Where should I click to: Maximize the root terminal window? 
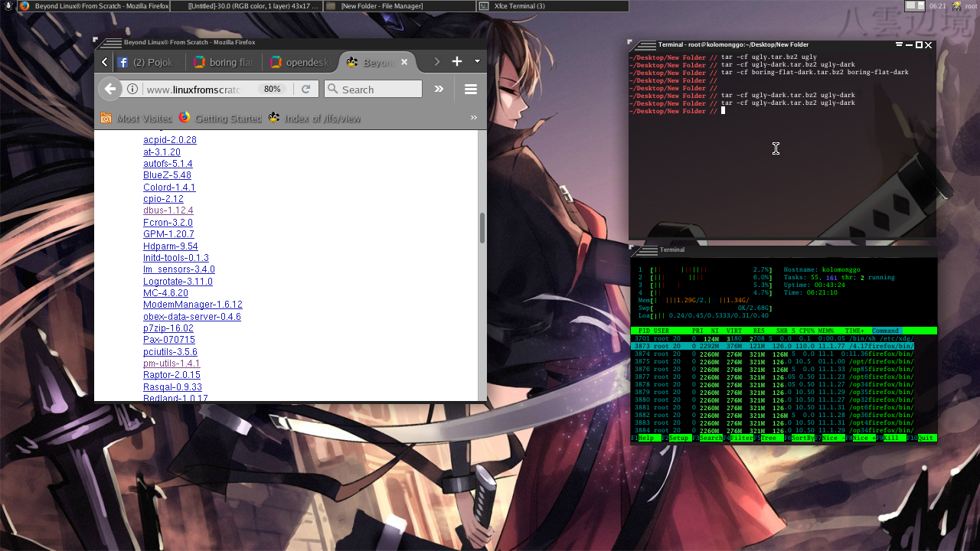click(x=919, y=45)
